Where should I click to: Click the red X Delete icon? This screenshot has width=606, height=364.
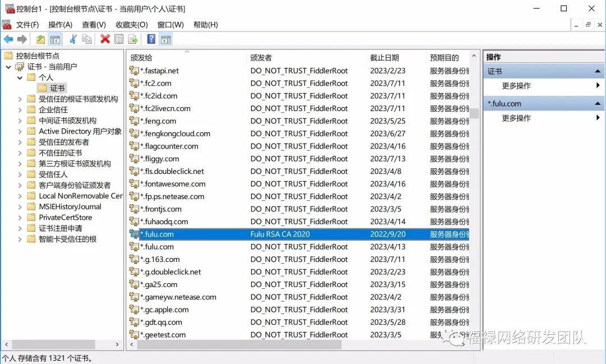105,39
